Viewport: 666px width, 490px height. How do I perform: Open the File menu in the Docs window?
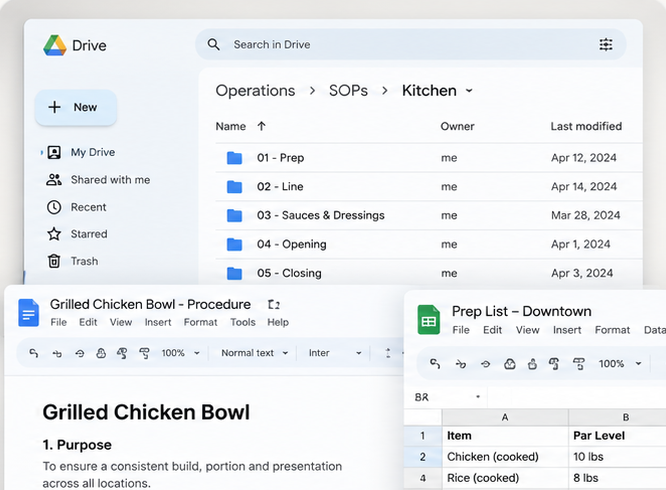(59, 322)
